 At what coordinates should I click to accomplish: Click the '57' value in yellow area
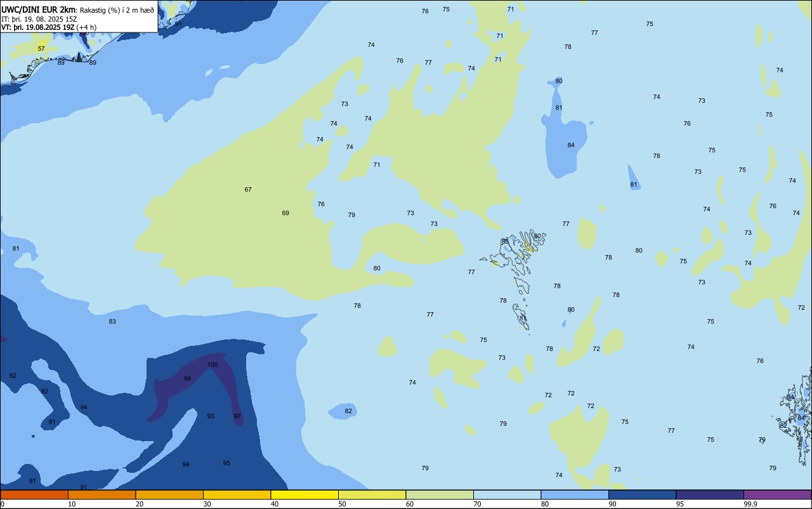41,48
